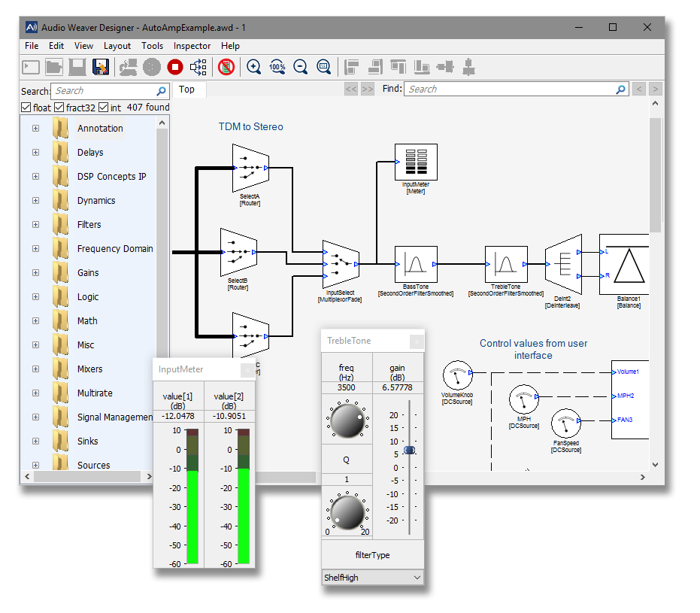The height and width of the screenshot is (613, 700).
Task: Click the Open file toolbar icon
Action: click(x=54, y=68)
